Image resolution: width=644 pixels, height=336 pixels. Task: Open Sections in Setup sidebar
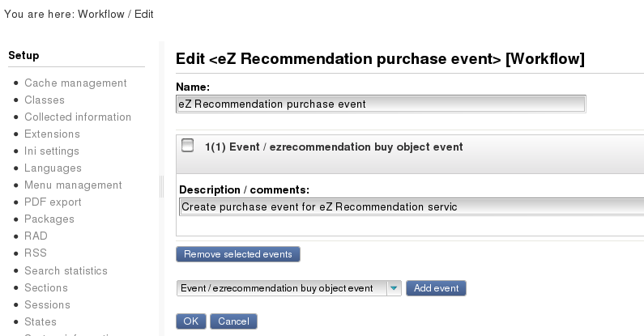click(x=46, y=287)
